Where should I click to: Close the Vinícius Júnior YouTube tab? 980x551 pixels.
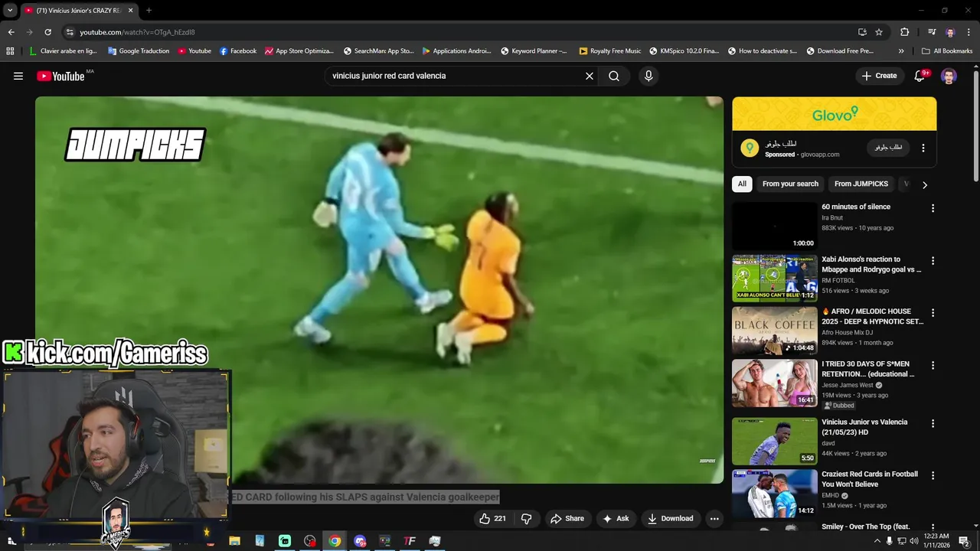click(130, 11)
